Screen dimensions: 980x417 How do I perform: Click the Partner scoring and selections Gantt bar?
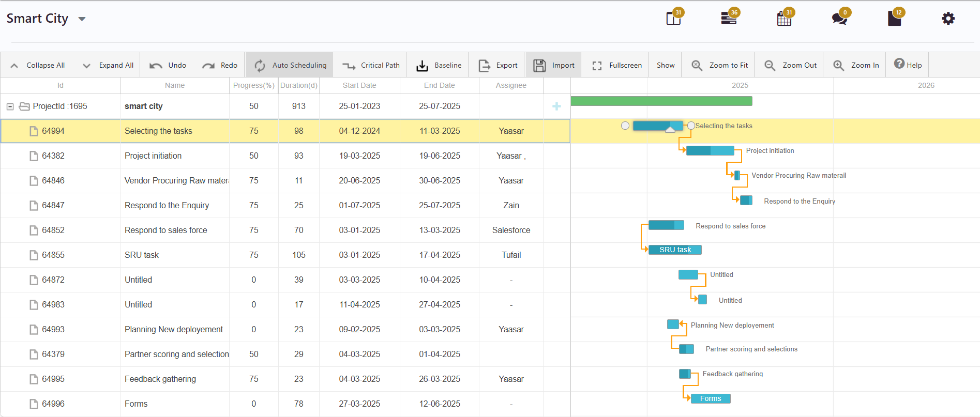(x=686, y=349)
